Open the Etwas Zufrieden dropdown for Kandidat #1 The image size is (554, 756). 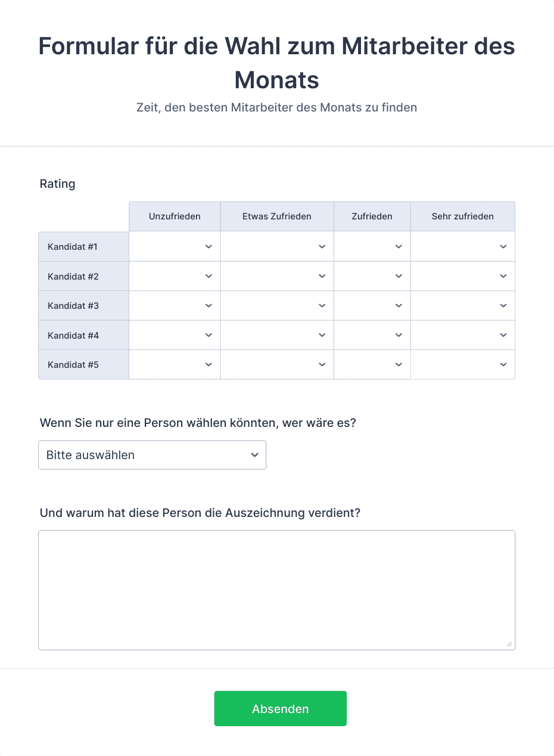coord(276,246)
